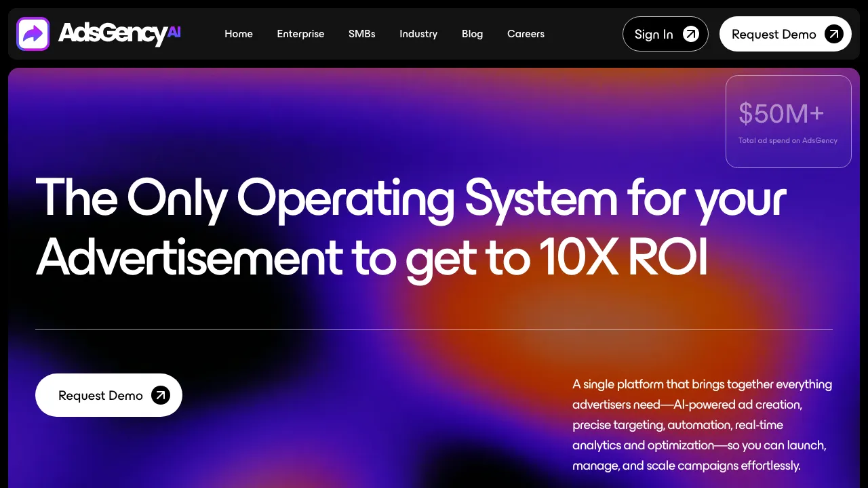Image resolution: width=868 pixels, height=488 pixels.
Task: Click the horizontal divider line above Request Demo
Action: pyautogui.click(x=434, y=329)
